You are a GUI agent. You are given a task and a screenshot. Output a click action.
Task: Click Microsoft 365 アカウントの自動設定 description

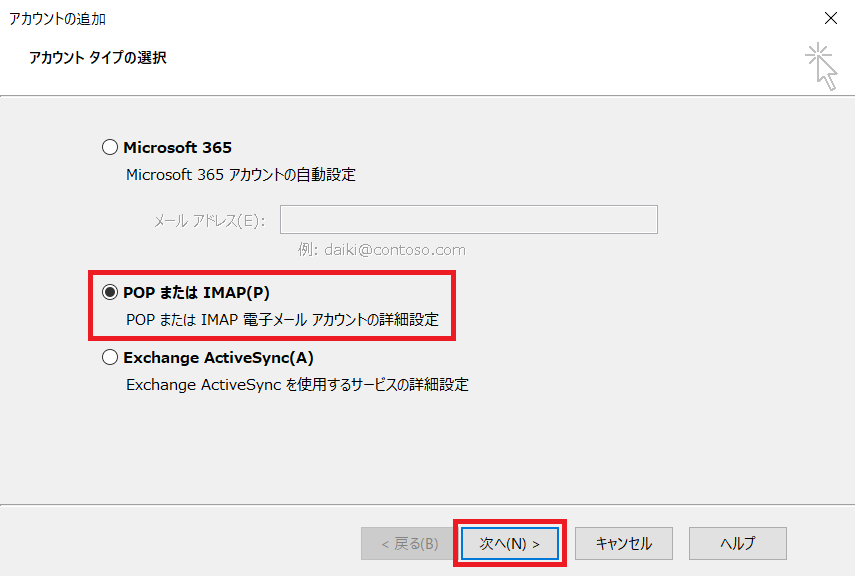(240, 175)
